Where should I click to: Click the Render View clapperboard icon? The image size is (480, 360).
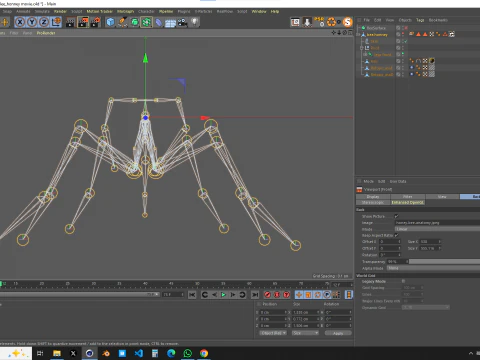(x=71, y=22)
